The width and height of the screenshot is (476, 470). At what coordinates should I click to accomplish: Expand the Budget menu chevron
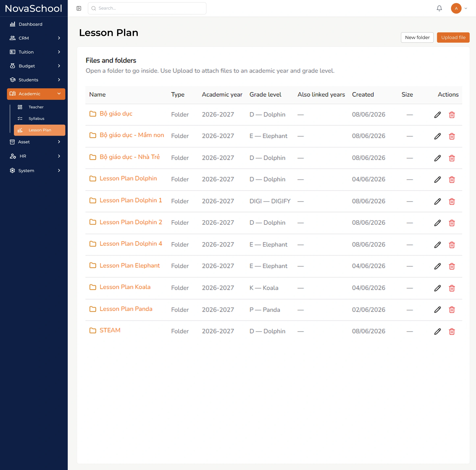pyautogui.click(x=59, y=66)
